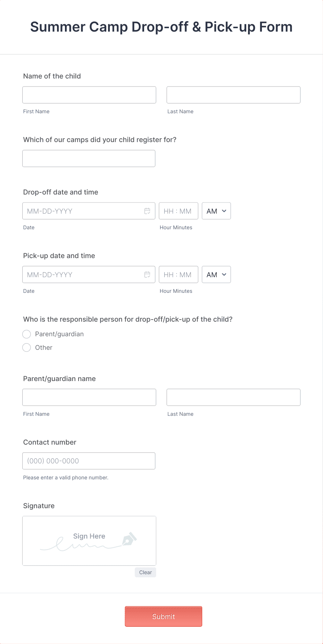Click the drop-off HH:MM time field
The height and width of the screenshot is (644, 323).
179,211
